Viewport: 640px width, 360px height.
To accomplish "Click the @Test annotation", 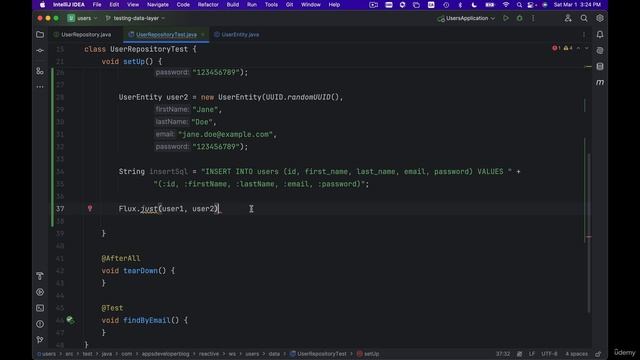I will tap(112, 308).
